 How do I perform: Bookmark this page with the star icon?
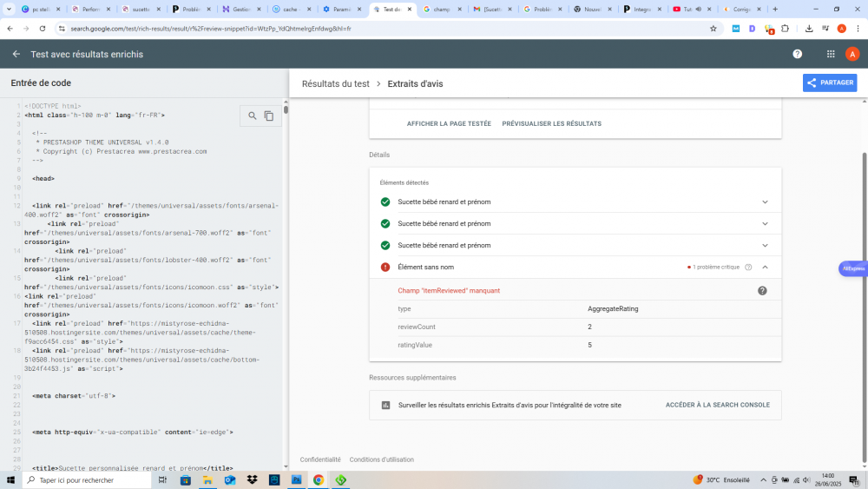(713, 29)
